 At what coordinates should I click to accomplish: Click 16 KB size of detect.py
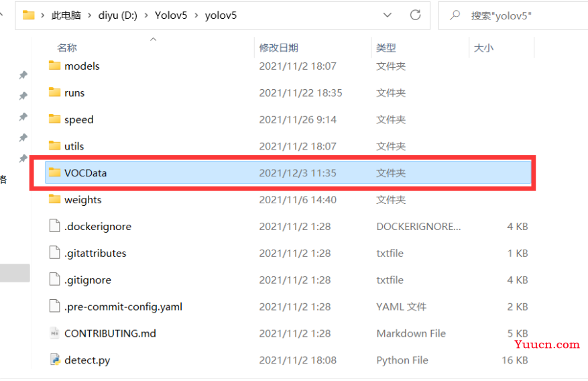click(x=515, y=360)
